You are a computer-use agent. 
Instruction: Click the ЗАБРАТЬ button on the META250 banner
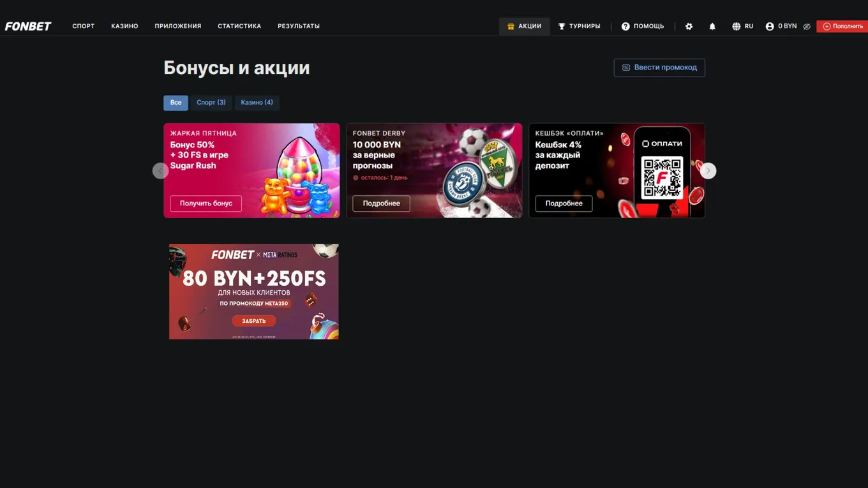254,321
